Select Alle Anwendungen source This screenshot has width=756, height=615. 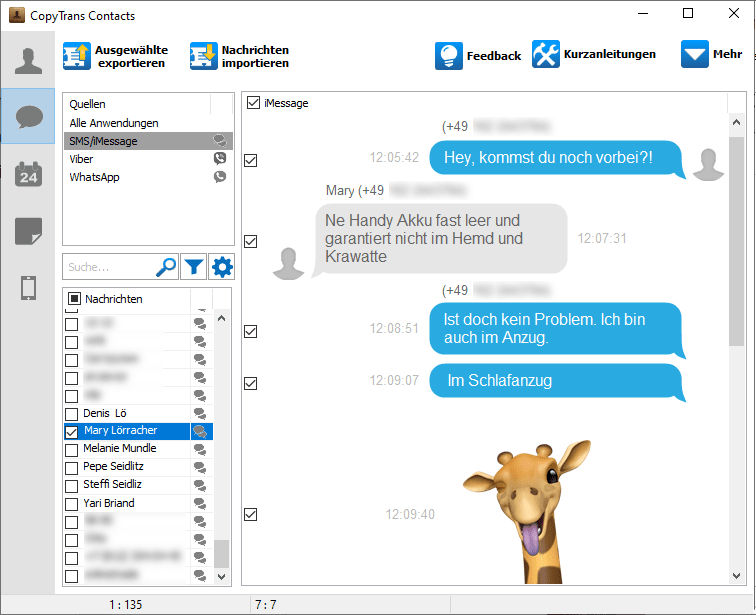pos(148,123)
